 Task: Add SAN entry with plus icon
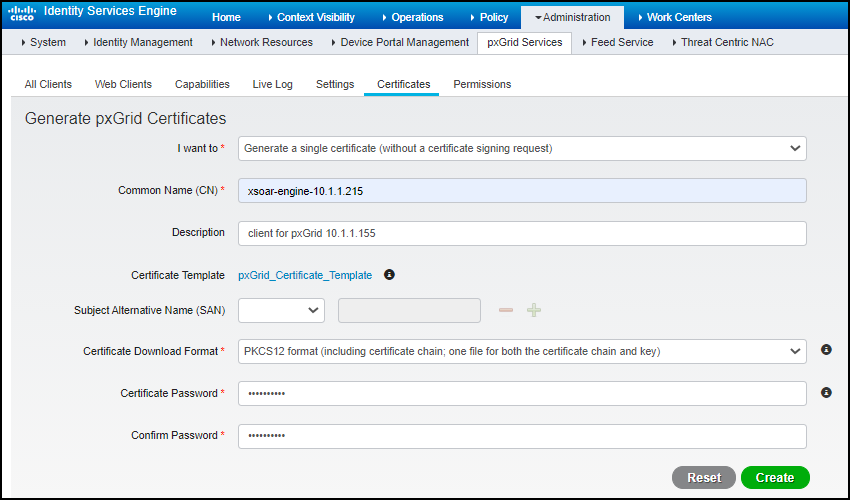534,310
